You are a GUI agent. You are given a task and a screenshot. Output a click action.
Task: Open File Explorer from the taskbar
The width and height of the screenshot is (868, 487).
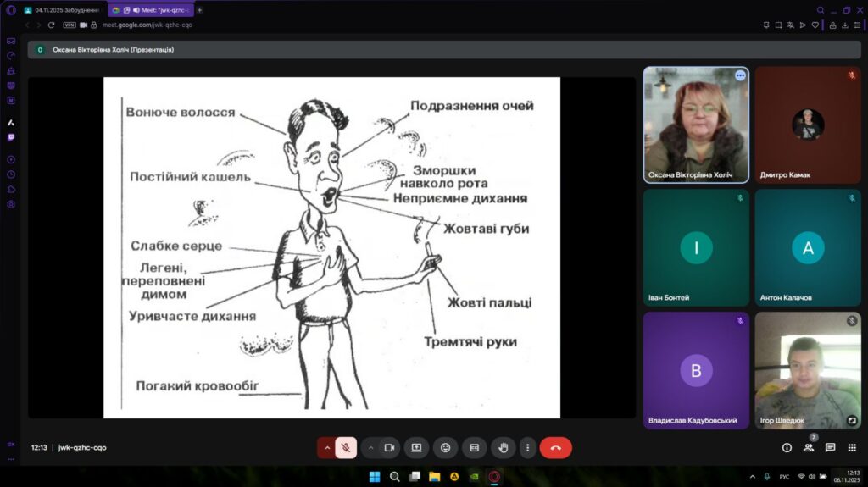pyautogui.click(x=435, y=476)
